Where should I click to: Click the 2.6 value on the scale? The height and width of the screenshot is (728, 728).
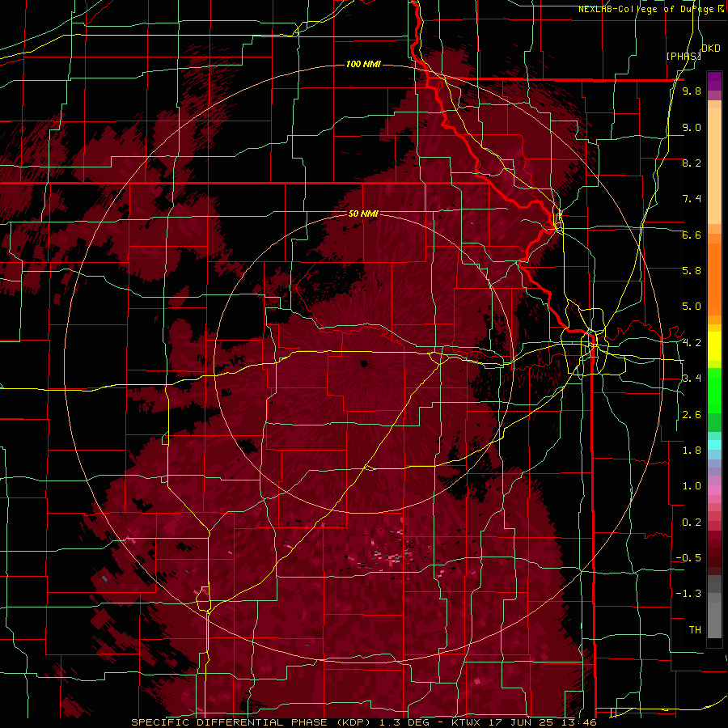pyautogui.click(x=692, y=415)
